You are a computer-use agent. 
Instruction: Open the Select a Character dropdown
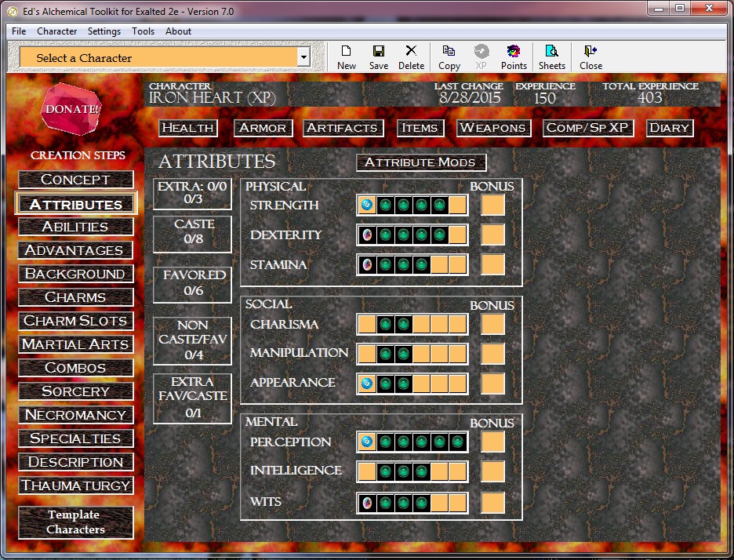coord(303,57)
